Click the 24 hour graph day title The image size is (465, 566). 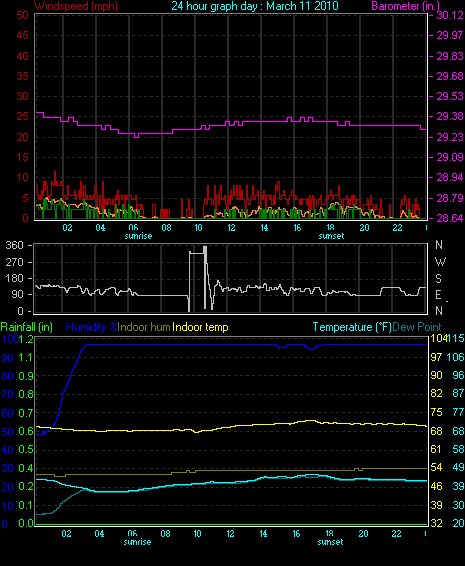[x=255, y=6]
